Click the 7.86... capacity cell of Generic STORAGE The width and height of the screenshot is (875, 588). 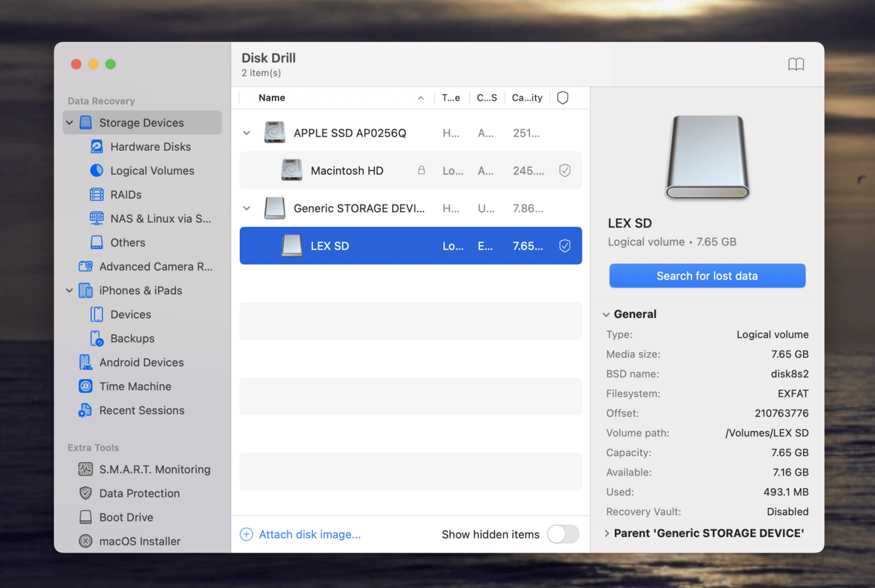coord(528,208)
